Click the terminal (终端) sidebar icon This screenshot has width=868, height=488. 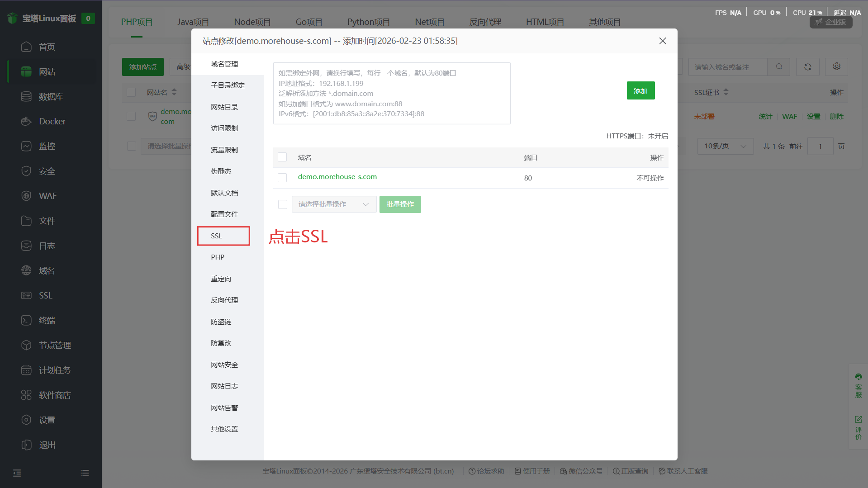[26, 320]
